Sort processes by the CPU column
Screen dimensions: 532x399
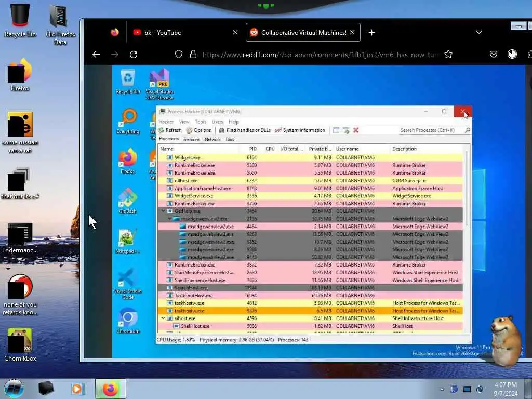(270, 149)
